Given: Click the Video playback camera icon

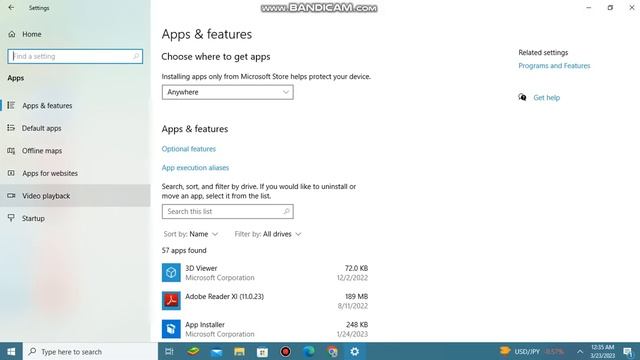Looking at the screenshot, I should tap(11, 196).
